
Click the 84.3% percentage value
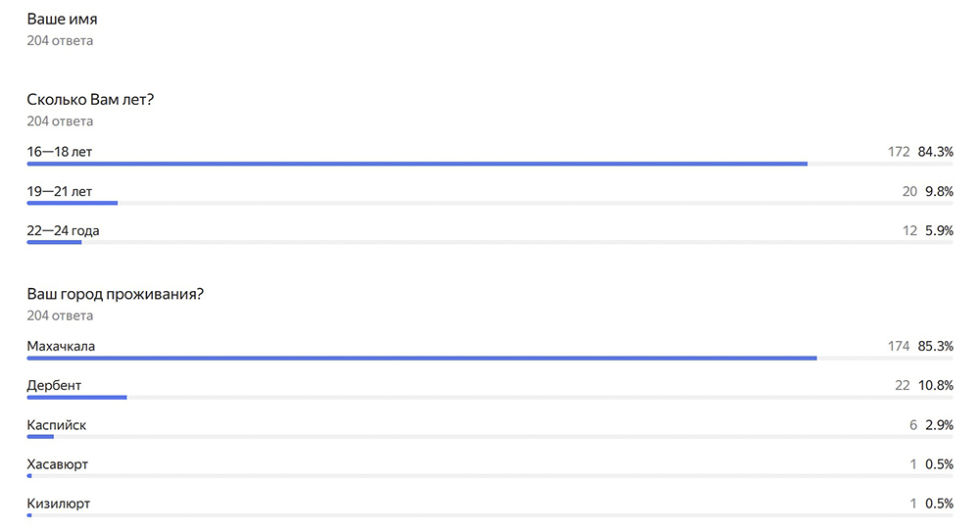coord(935,152)
